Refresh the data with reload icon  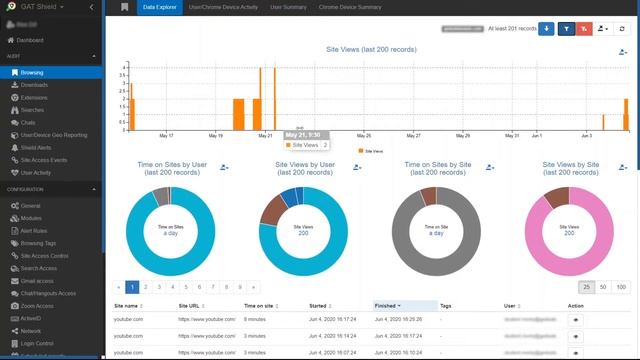pyautogui.click(x=622, y=29)
